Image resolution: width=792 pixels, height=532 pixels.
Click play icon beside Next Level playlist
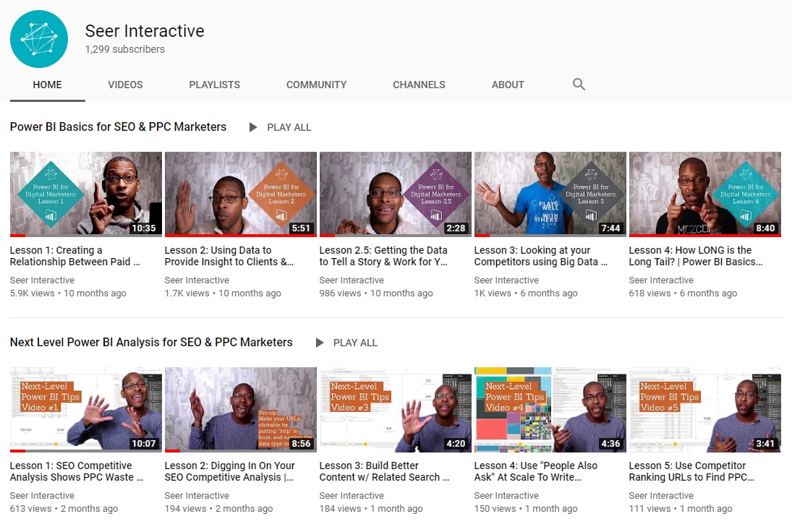(319, 343)
